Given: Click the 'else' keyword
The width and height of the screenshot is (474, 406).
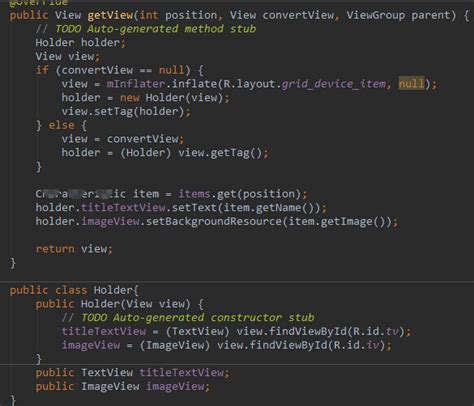Looking at the screenshot, I should click(x=61, y=125).
